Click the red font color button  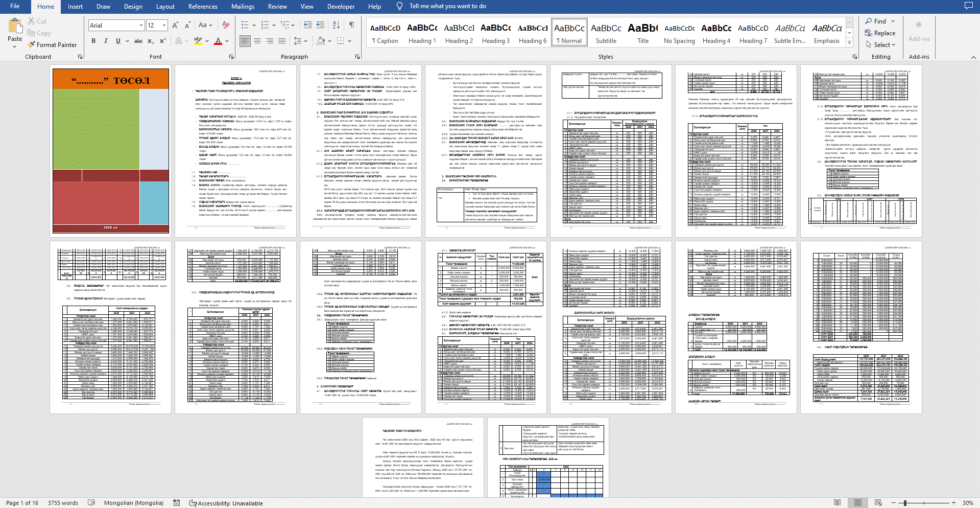pos(218,41)
